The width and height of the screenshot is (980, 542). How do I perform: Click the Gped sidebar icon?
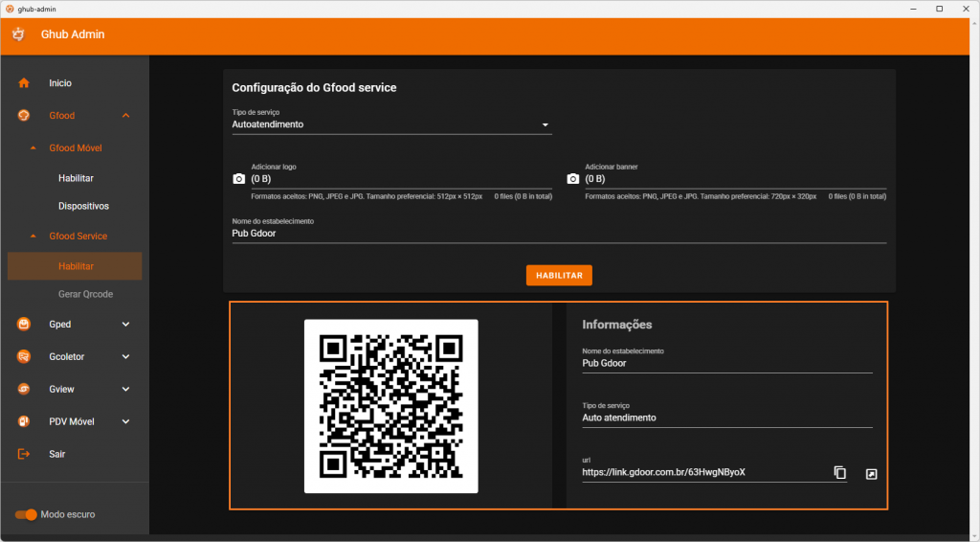(24, 324)
